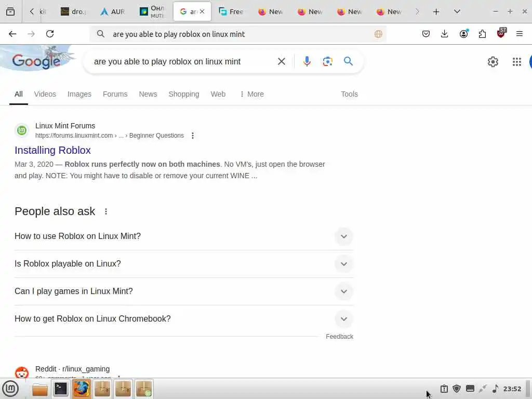Open the Reddit r/linux_gaming result
532x399 pixels.
tap(72, 369)
